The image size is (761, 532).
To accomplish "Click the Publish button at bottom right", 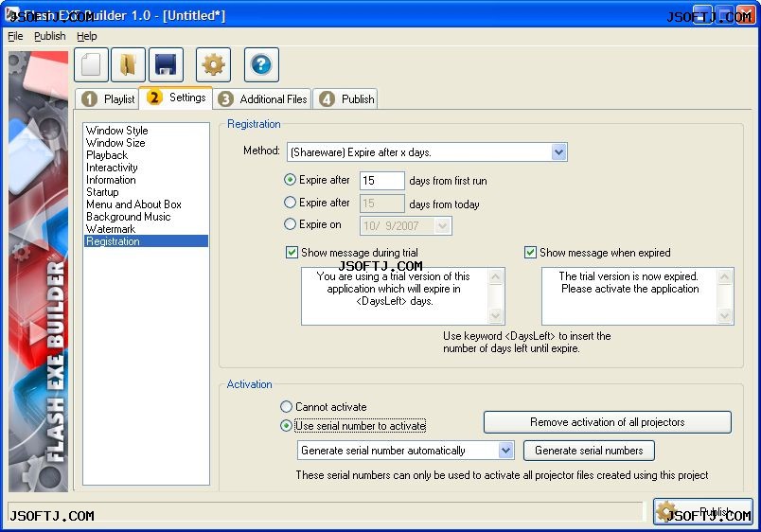I will (702, 511).
